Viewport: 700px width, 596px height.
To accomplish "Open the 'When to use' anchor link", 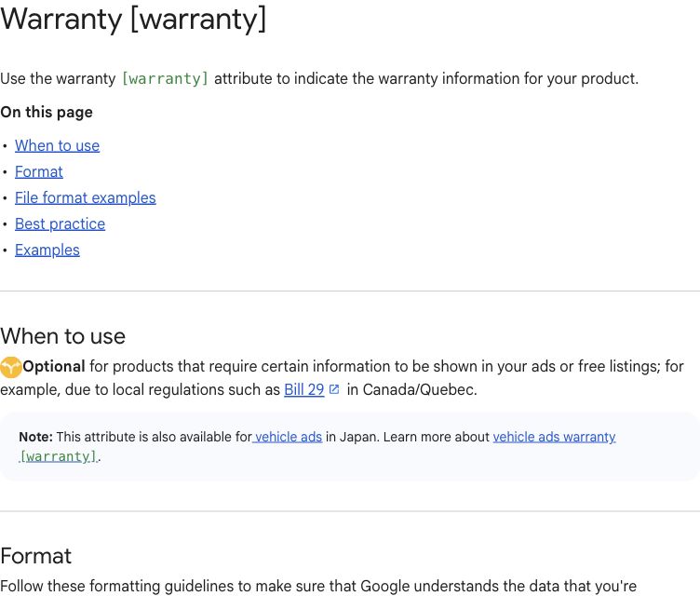I will [57, 145].
